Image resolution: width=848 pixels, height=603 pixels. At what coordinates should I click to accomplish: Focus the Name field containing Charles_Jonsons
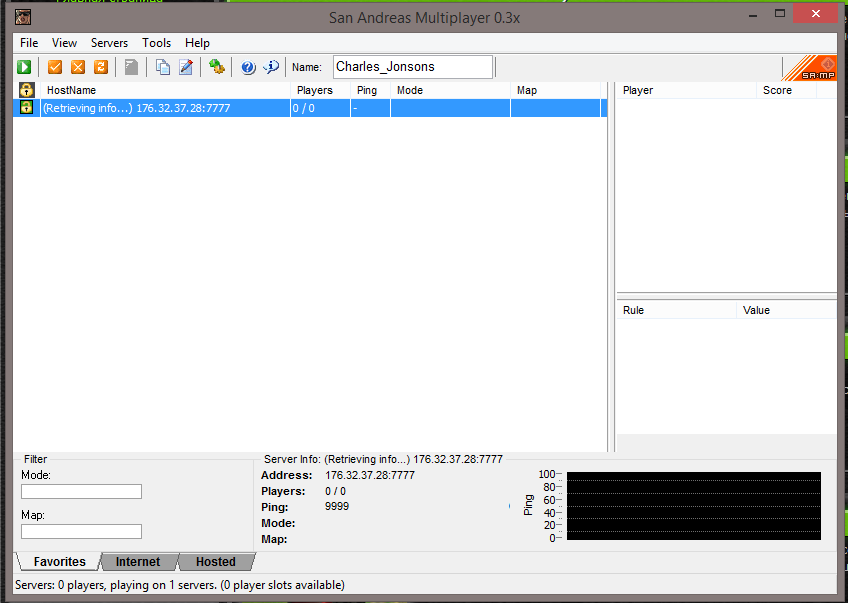pos(413,67)
